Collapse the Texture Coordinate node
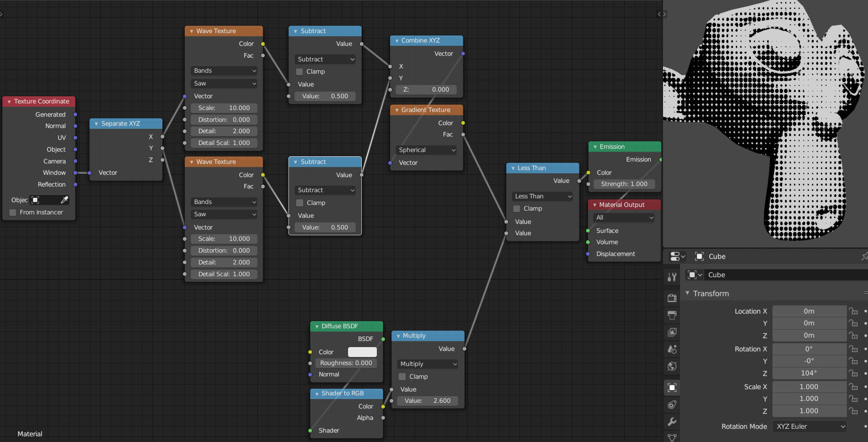 click(9, 102)
